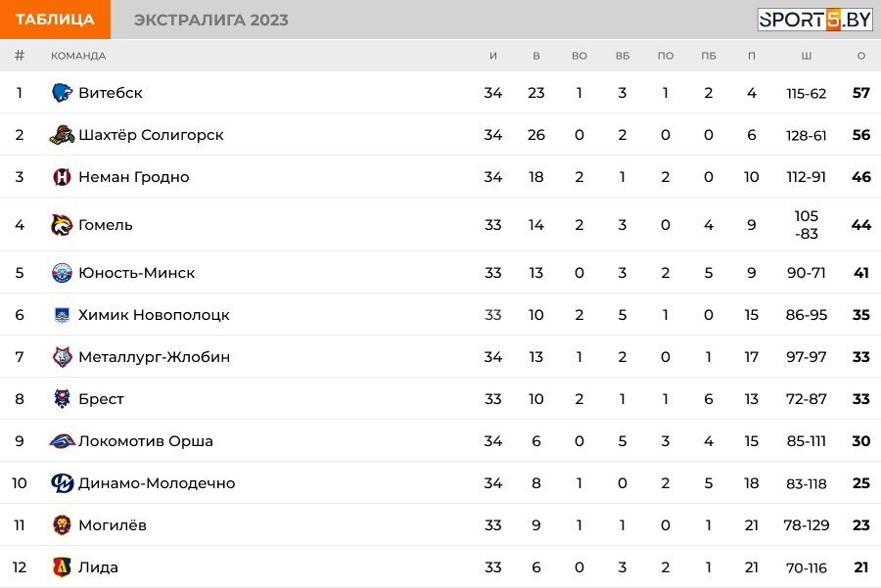This screenshot has width=881, height=588.
Task: Click the Юность-Минск round logo
Action: pos(62,273)
